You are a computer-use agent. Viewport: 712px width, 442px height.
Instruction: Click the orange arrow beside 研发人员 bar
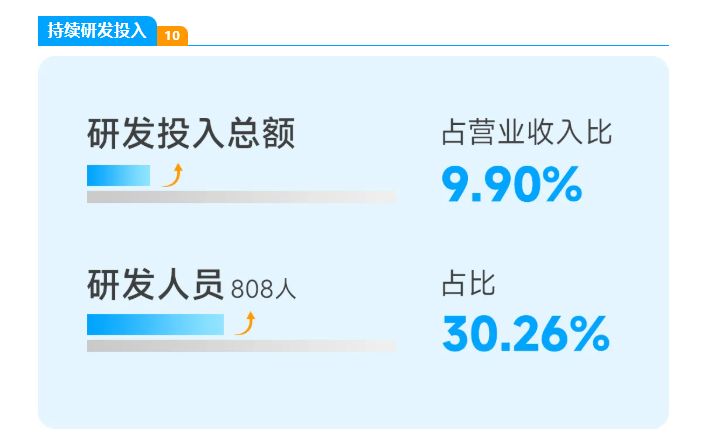(x=245, y=323)
